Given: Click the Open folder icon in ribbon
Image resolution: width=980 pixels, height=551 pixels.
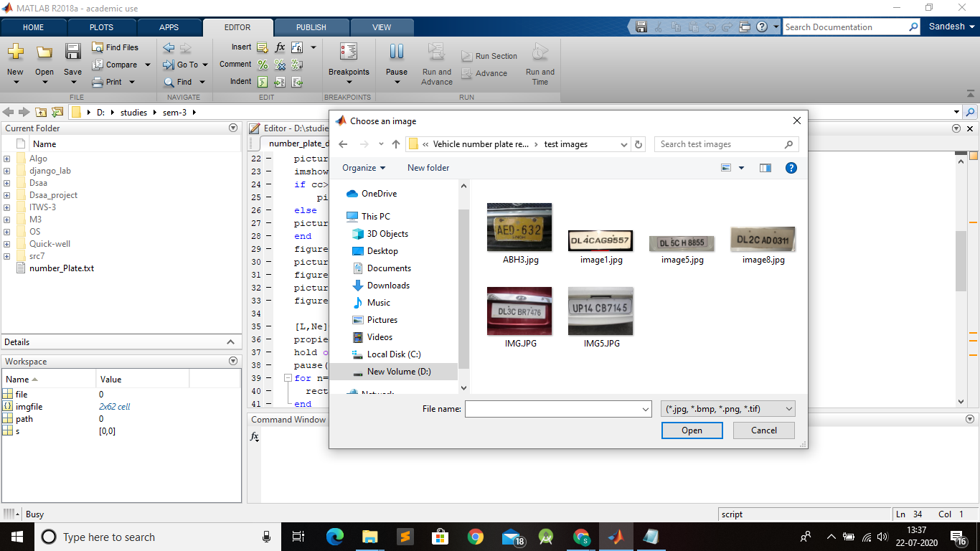Looking at the screenshot, I should pyautogui.click(x=44, y=52).
